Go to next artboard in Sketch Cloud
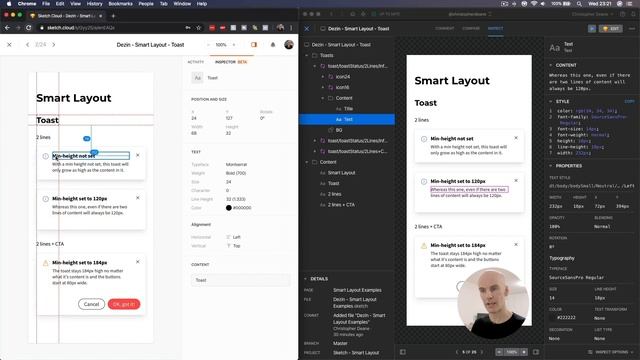The width and height of the screenshot is (640, 360). point(53,44)
